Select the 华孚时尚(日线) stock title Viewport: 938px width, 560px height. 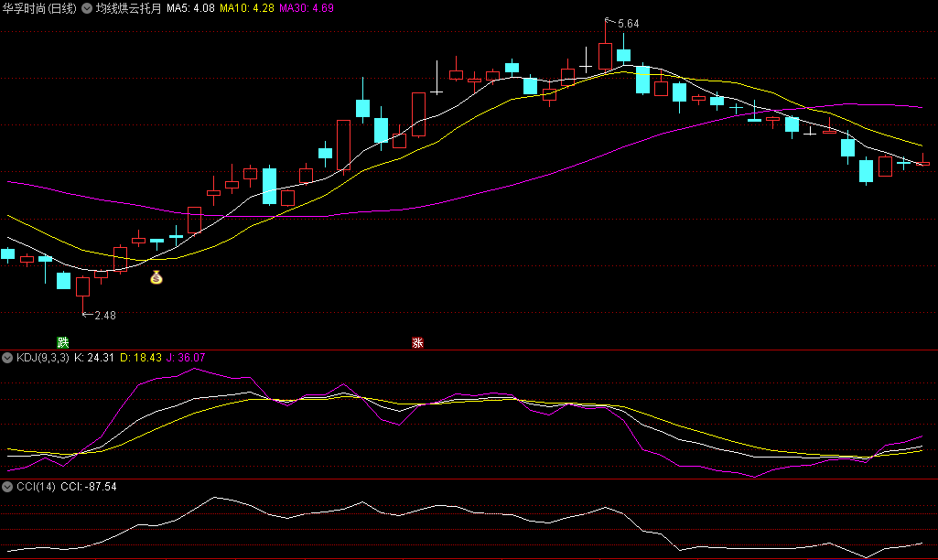coord(40,8)
